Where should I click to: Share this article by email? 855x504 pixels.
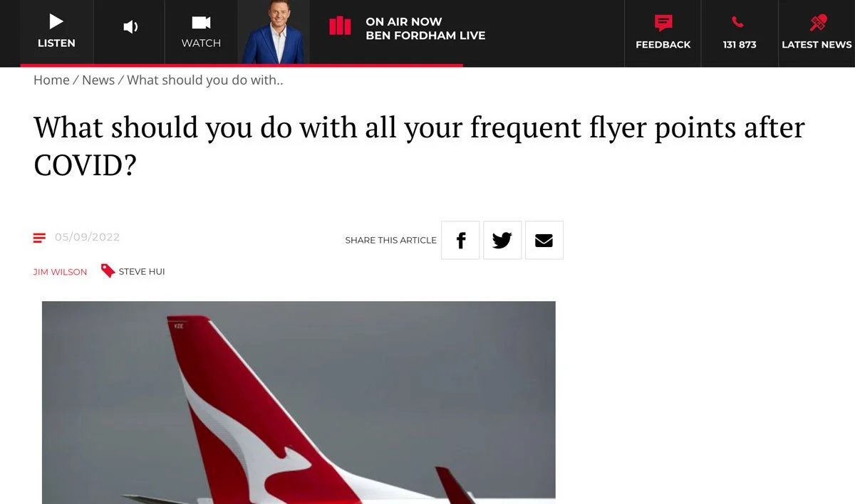coord(544,240)
